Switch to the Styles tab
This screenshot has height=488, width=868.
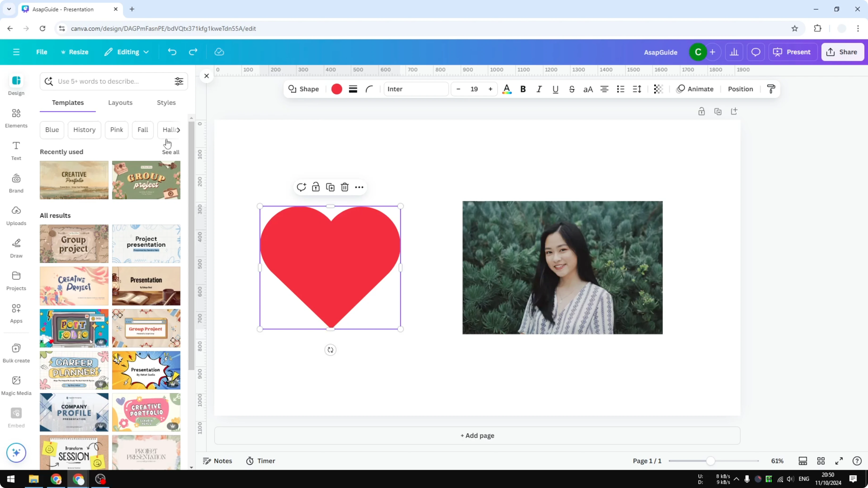(x=166, y=103)
